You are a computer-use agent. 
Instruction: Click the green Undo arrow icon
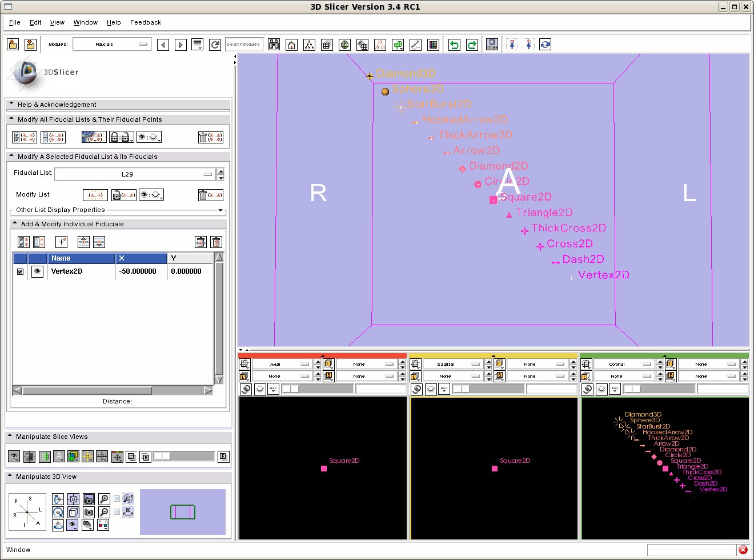click(454, 45)
